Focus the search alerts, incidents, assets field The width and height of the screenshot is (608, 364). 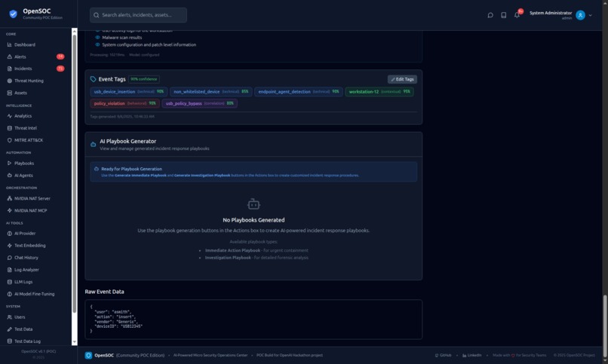138,15
